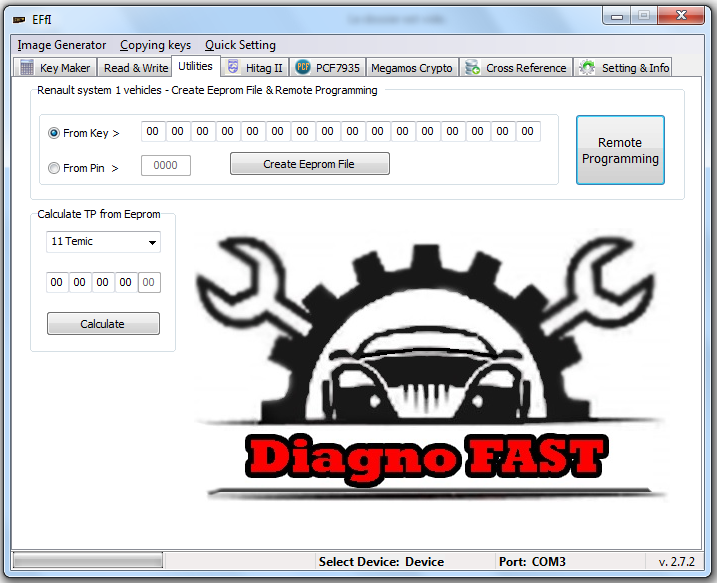The width and height of the screenshot is (717, 583).
Task: Switch to the Read & Write tab
Action: [x=135, y=68]
